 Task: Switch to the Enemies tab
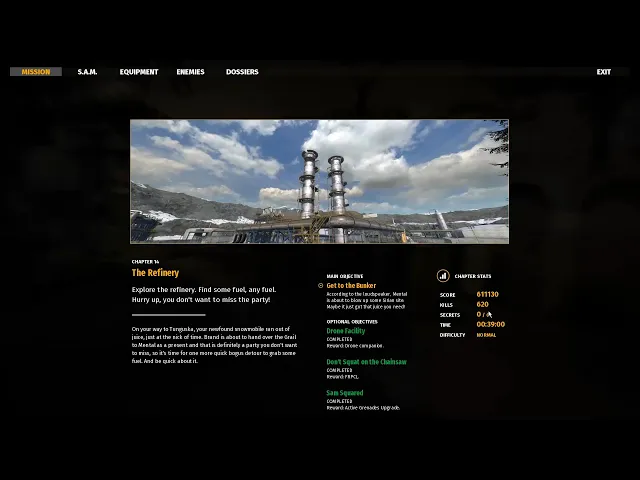point(190,72)
